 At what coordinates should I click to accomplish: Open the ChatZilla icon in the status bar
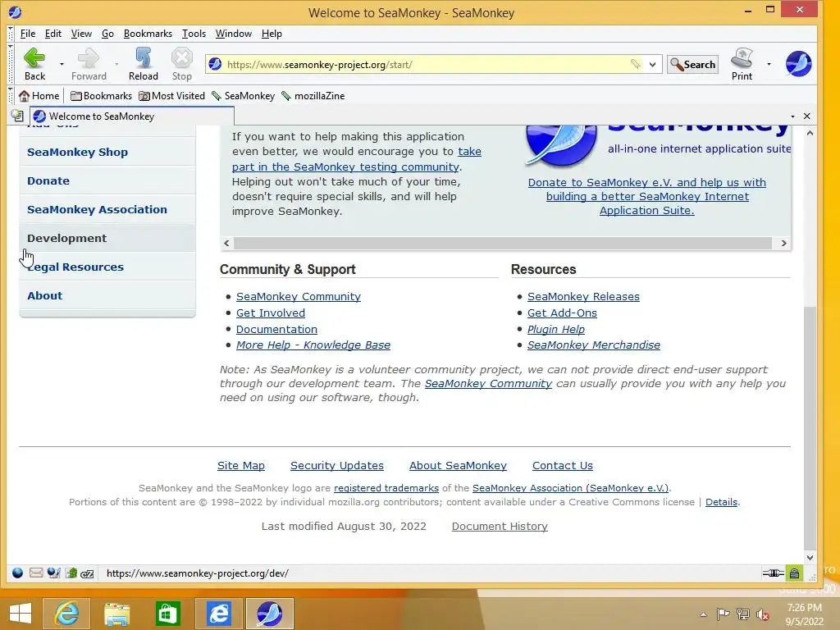pos(87,573)
